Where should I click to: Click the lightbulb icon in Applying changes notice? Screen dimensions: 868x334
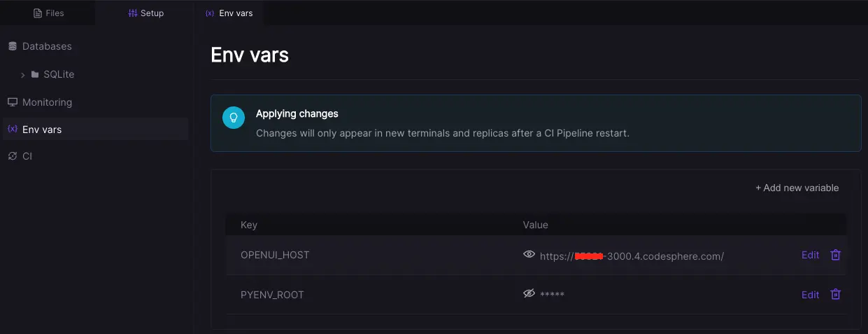click(234, 118)
